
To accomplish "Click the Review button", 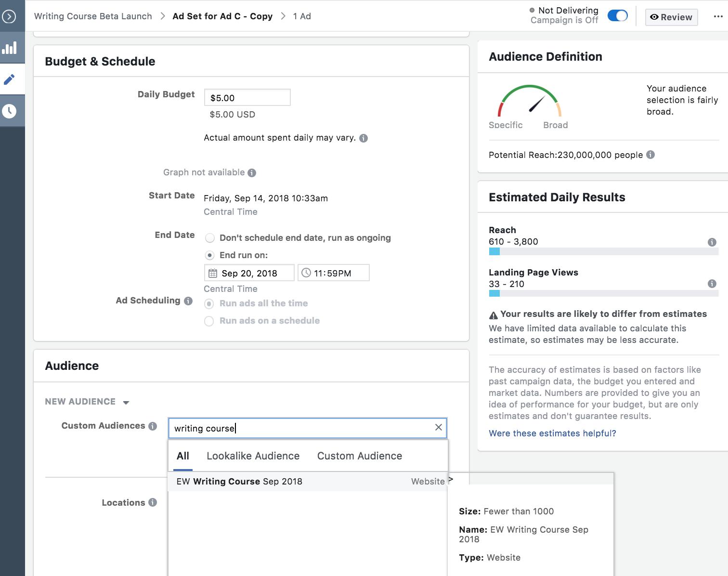I will [x=671, y=17].
